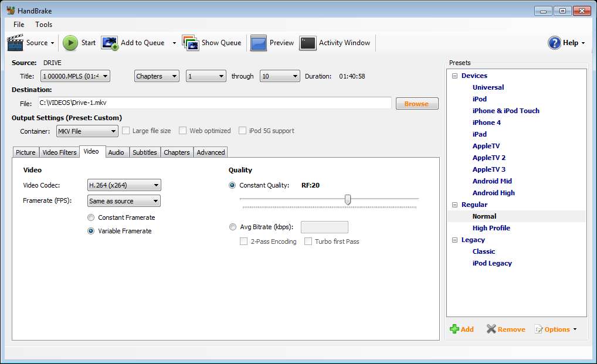Viewport: 597px width, 364px height.
Task: Click the Source clapperboard icon
Action: 15,43
